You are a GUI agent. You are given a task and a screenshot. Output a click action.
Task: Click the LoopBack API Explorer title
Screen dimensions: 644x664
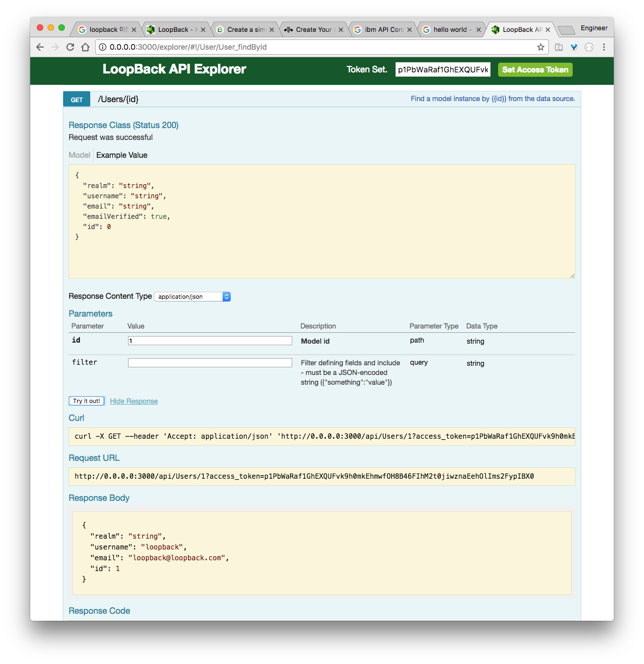(x=175, y=69)
